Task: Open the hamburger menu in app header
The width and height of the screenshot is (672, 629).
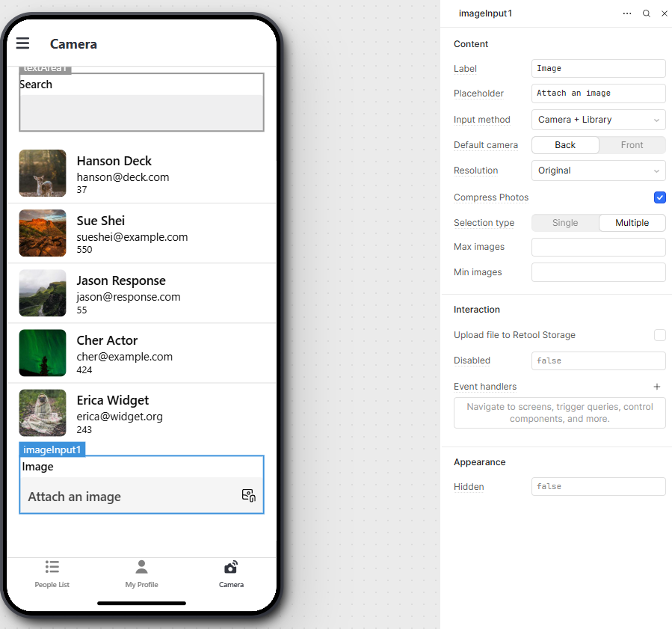Action: coord(22,43)
